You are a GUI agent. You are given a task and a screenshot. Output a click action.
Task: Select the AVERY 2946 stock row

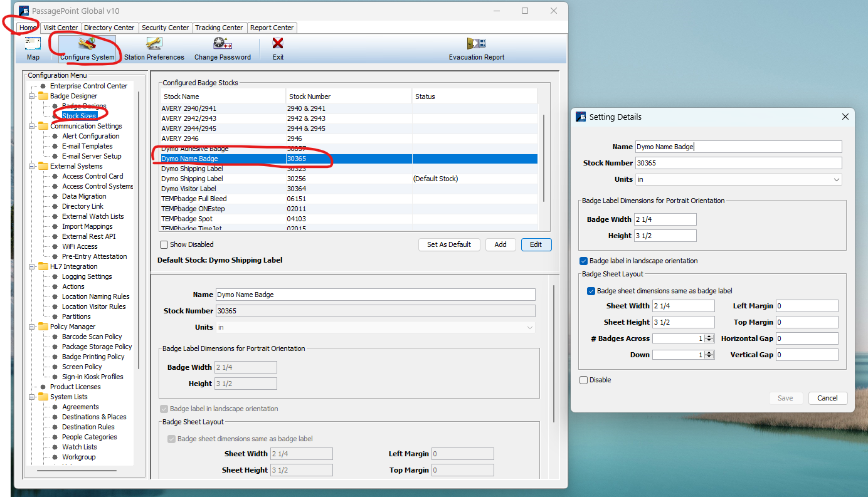pyautogui.click(x=349, y=139)
